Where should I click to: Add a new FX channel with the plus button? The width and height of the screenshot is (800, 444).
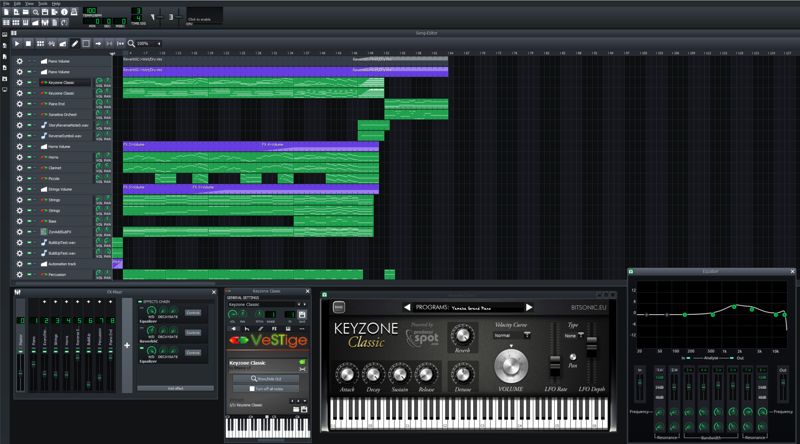coord(127,346)
